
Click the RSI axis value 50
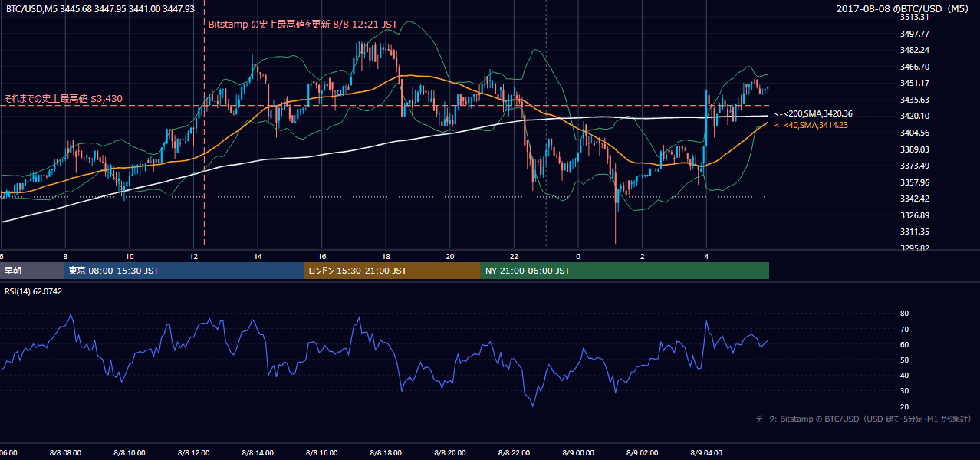[904, 360]
